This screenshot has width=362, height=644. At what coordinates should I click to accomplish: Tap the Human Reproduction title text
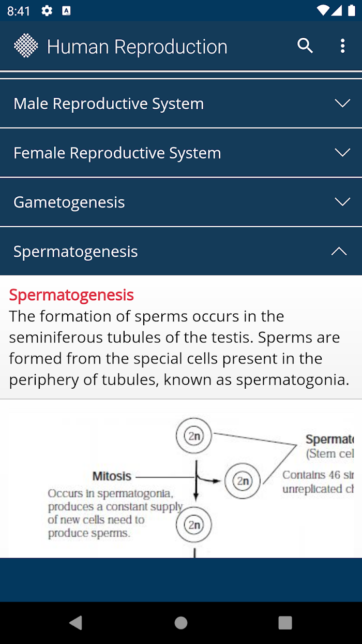coord(137,47)
